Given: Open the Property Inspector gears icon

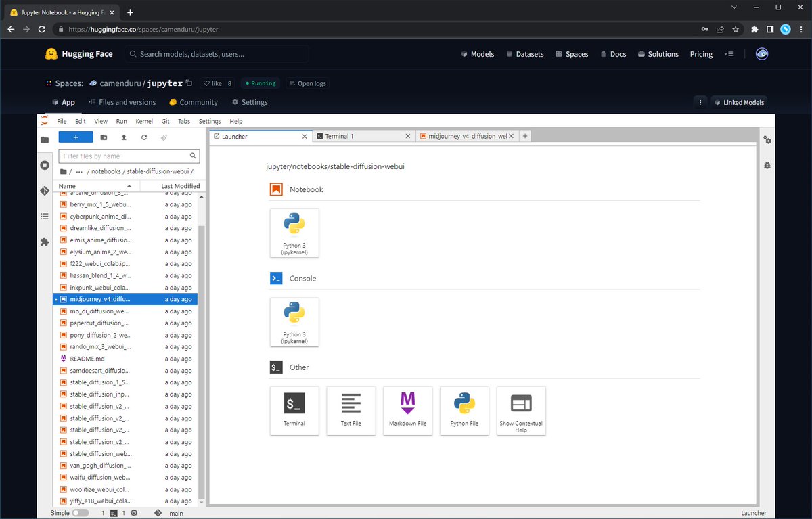Looking at the screenshot, I should pos(767,140).
